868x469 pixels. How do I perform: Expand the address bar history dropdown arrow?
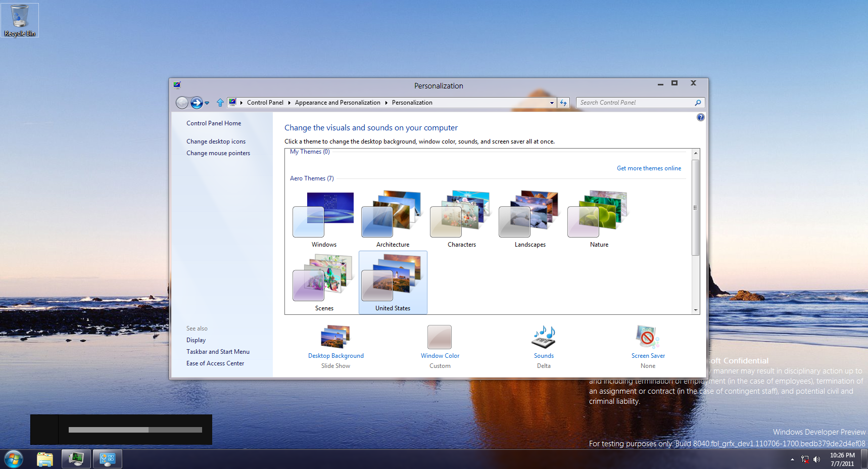[552, 103]
